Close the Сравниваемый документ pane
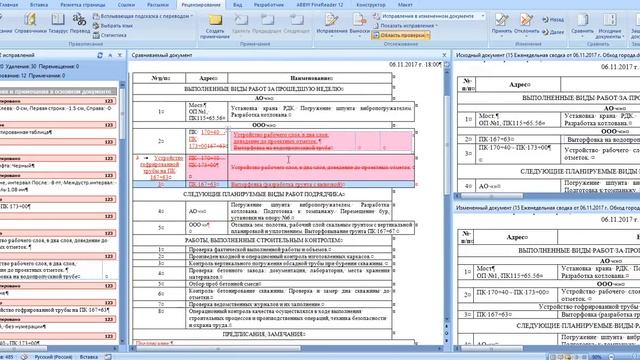Screen dimensions: 640x360 pos(444,55)
